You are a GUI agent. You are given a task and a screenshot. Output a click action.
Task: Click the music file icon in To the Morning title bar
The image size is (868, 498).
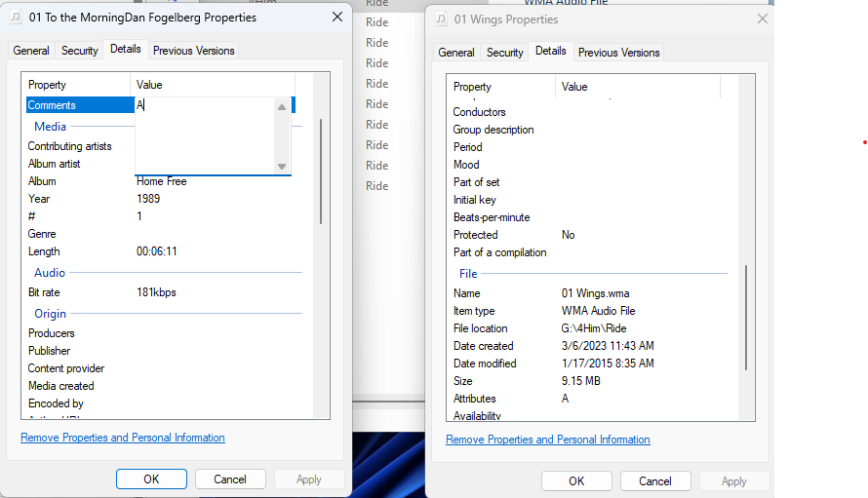coord(16,18)
